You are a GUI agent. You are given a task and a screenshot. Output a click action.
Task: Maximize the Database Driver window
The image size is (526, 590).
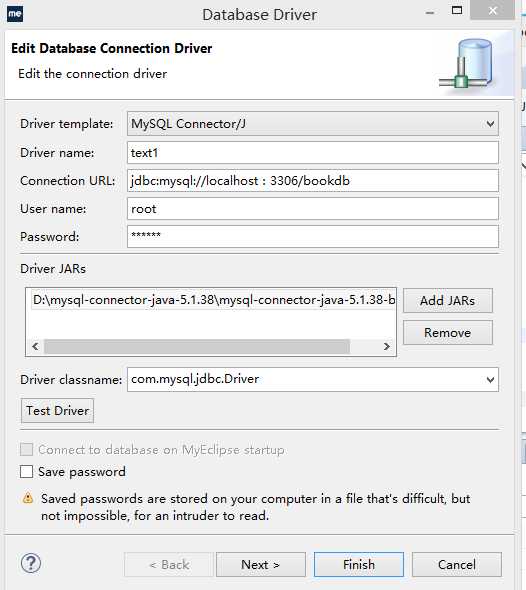[x=457, y=11]
